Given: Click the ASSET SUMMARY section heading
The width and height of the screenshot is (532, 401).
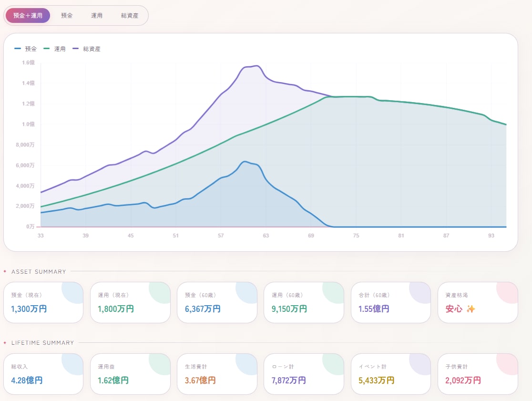Looking at the screenshot, I should (x=39, y=272).
